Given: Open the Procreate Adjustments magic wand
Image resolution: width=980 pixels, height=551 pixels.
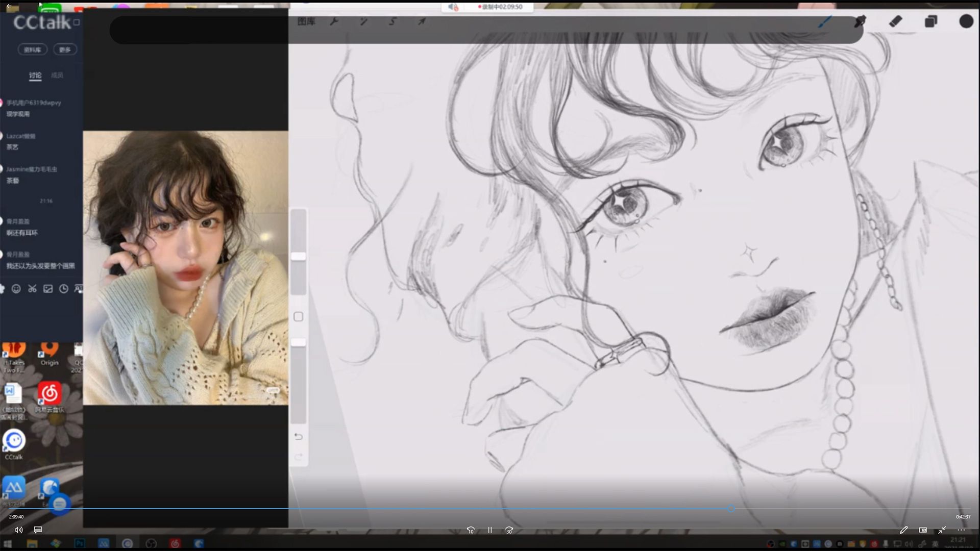Looking at the screenshot, I should pos(363,21).
